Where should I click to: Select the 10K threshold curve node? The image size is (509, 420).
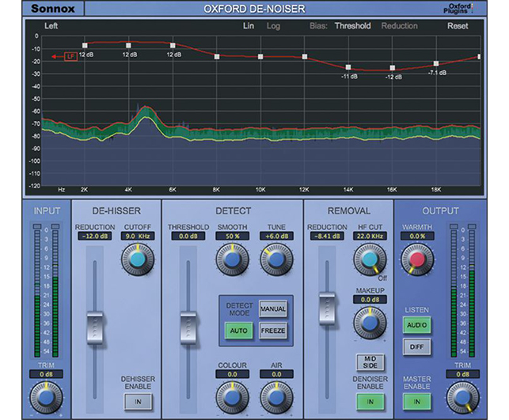tap(260, 57)
